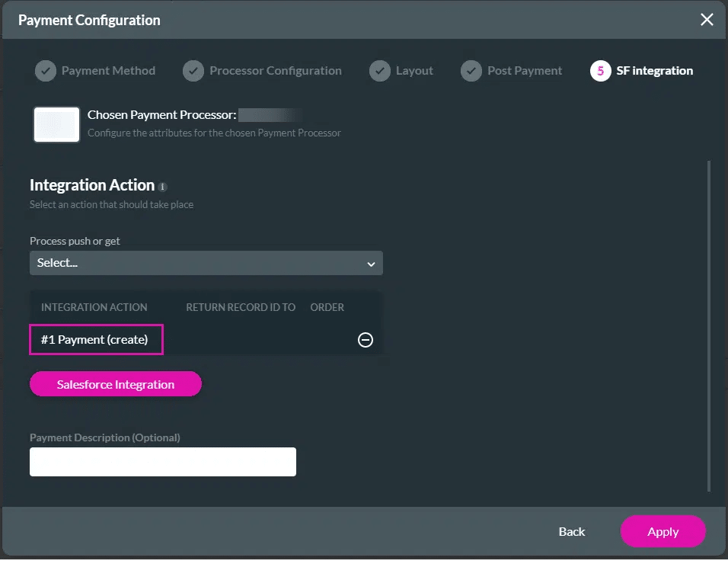The height and width of the screenshot is (564, 728).
Task: Select the #1 Payment (create) row
Action: tap(96, 339)
